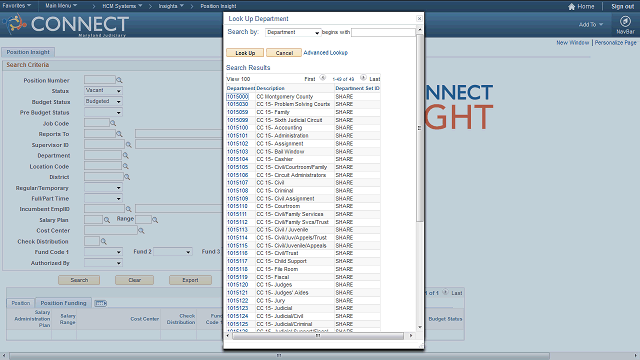Click the dialog horizontal scrollbar thumb

click(x=318, y=336)
